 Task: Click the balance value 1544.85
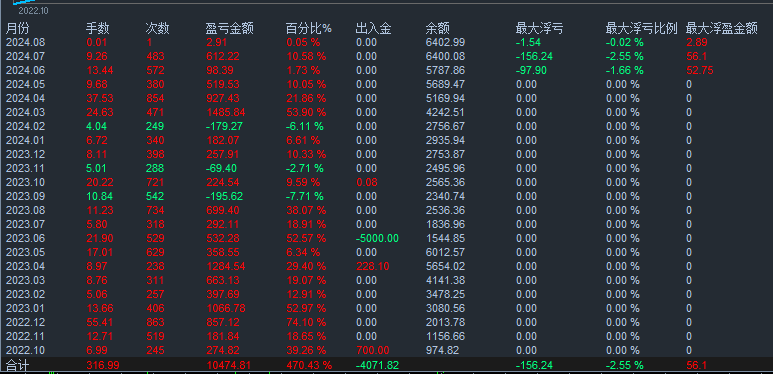445,238
